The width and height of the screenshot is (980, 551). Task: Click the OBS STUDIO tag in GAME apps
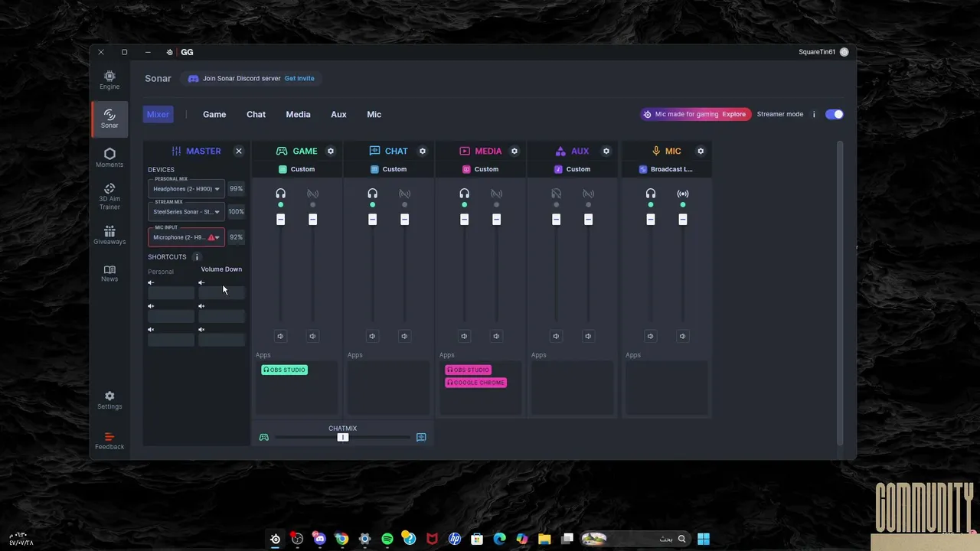click(284, 370)
